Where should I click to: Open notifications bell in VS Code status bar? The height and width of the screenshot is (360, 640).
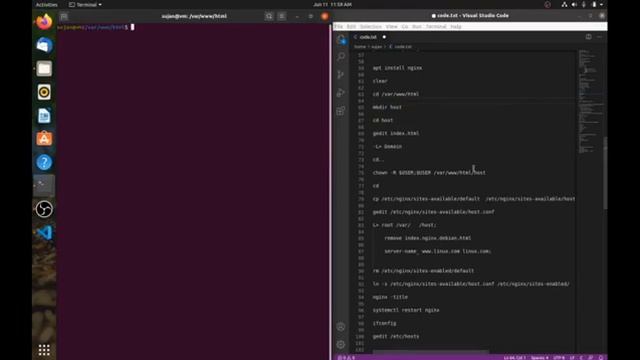[x=601, y=358]
